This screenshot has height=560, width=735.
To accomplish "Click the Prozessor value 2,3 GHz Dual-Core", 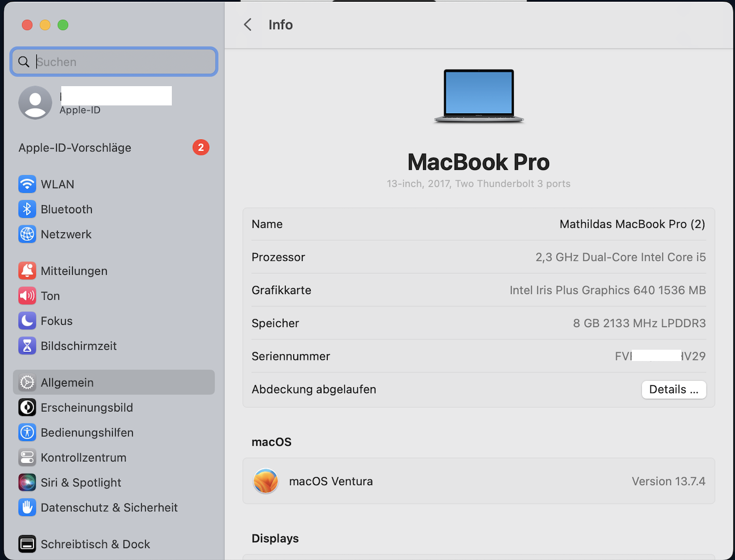I will pos(620,257).
